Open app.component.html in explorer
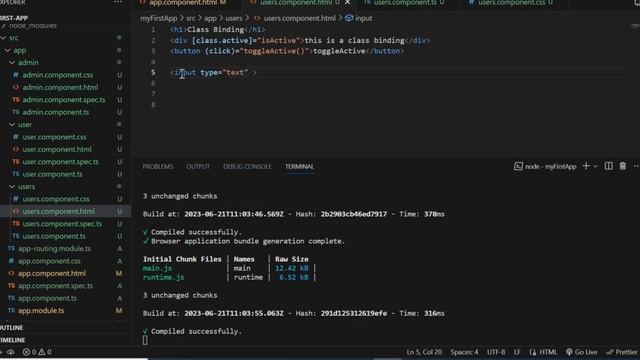This screenshot has width=640, height=360. coord(52,273)
